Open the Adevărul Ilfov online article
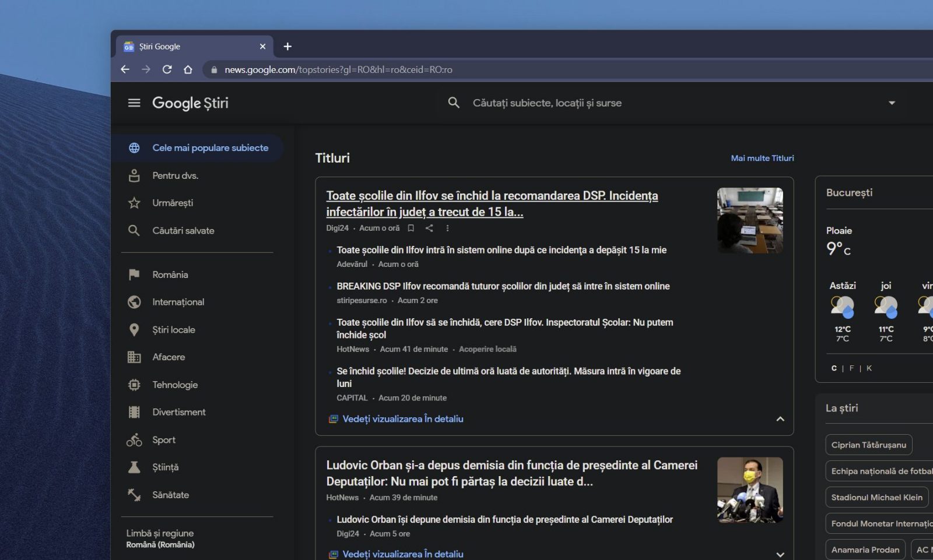Image resolution: width=933 pixels, height=560 pixels. click(501, 250)
